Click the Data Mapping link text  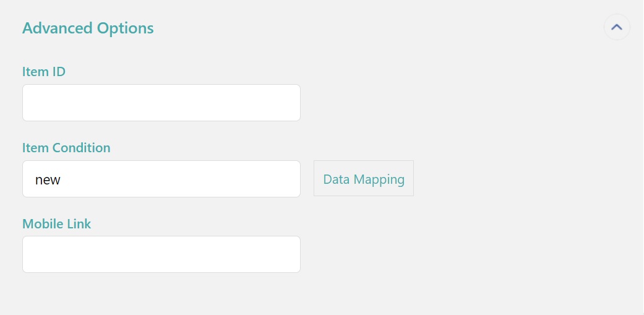click(x=364, y=179)
